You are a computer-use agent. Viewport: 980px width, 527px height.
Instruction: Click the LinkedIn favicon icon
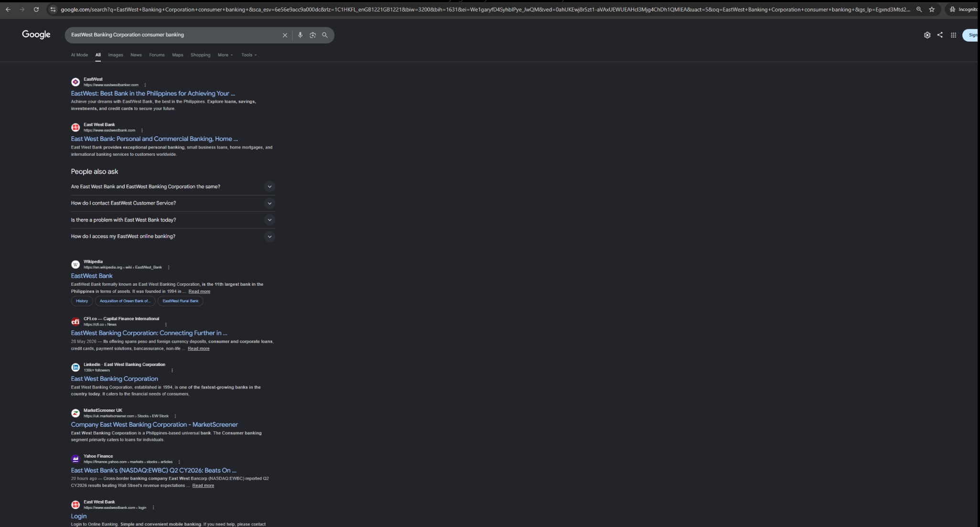click(x=75, y=367)
